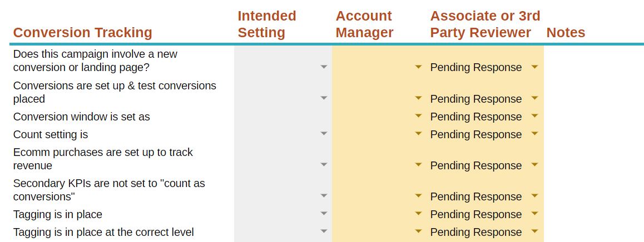Expand Reviewer dropdown for Conversion window row
This screenshot has width=644, height=242.
click(x=534, y=117)
